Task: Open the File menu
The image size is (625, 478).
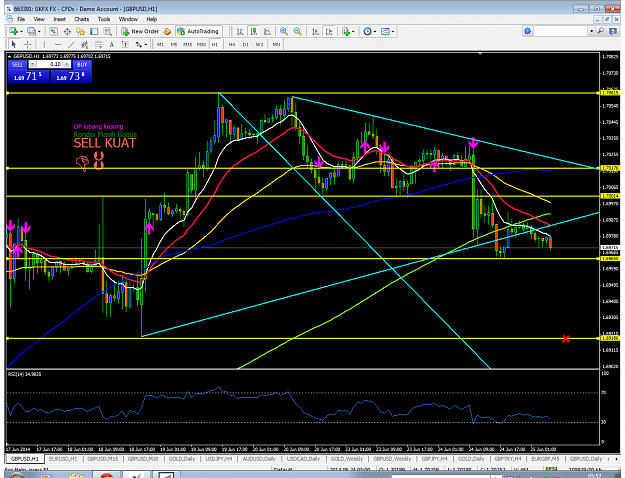Action: pos(21,19)
